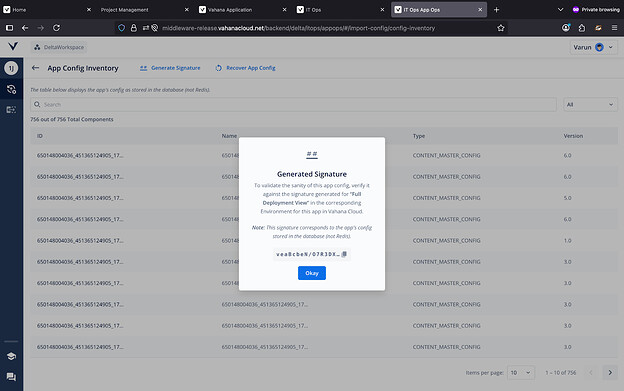Open the Vahana logo home icon
Viewport: 624px width, 391px height.
point(13,47)
